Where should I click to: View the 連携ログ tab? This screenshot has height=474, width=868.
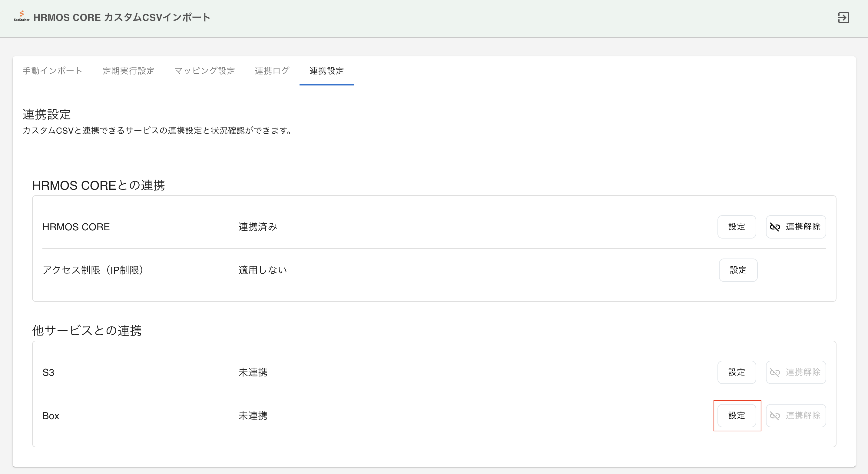[x=272, y=71]
